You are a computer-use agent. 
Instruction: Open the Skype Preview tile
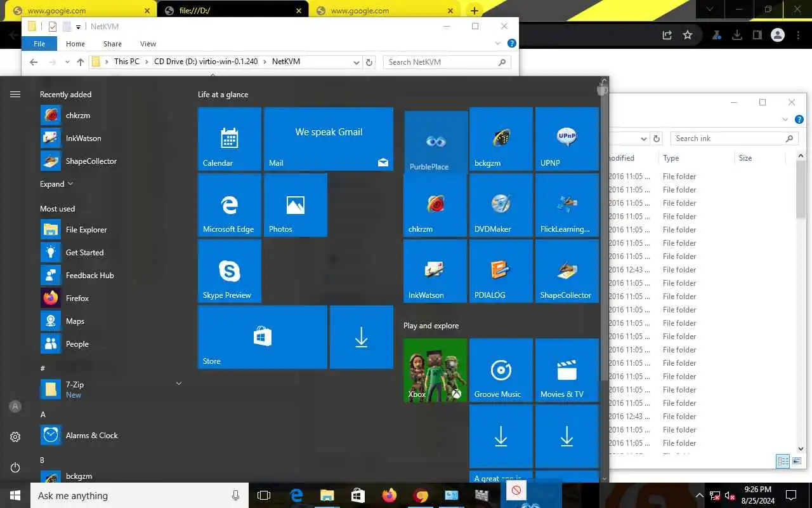(230, 271)
